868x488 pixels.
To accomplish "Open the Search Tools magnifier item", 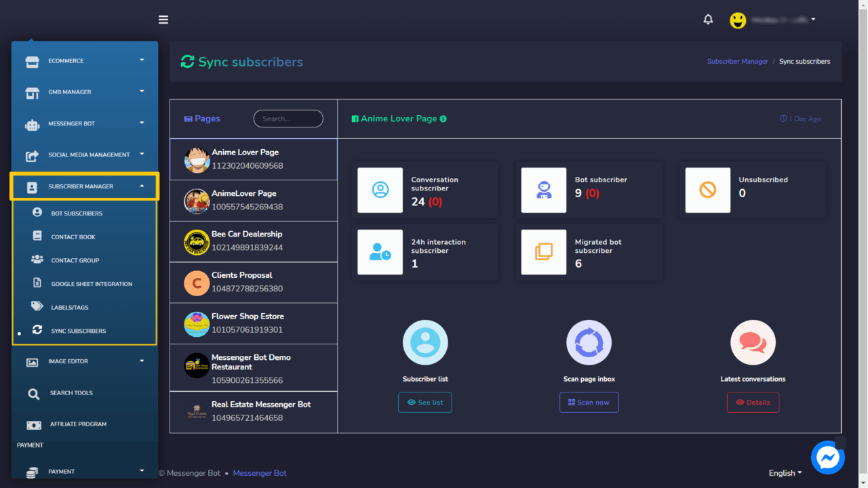I will [x=71, y=393].
